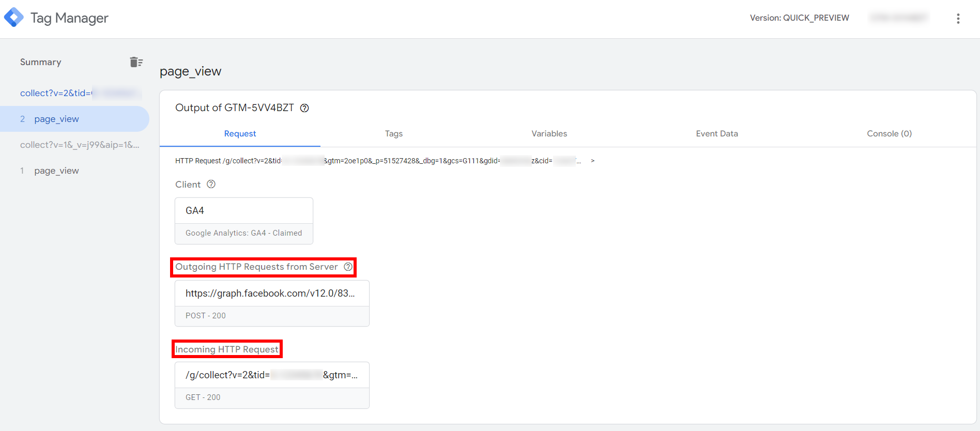
Task: Open the three-dot more options menu
Action: point(958,19)
